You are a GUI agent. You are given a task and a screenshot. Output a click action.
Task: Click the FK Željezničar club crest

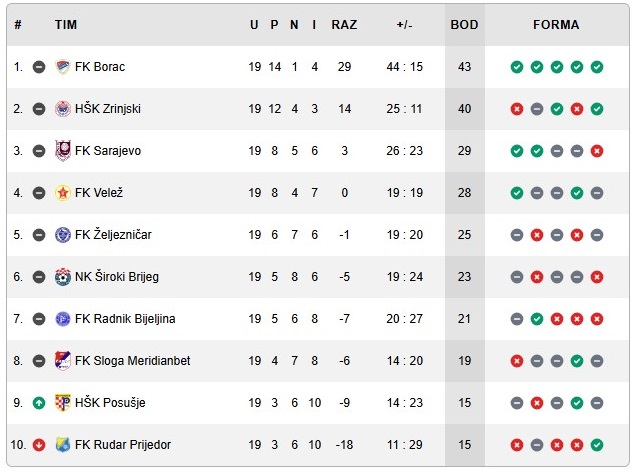point(64,235)
